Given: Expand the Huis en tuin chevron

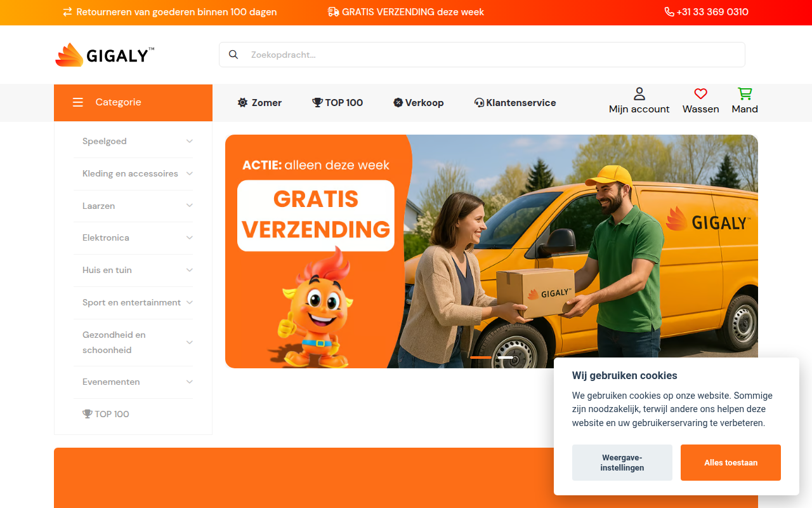Looking at the screenshot, I should [x=189, y=270].
